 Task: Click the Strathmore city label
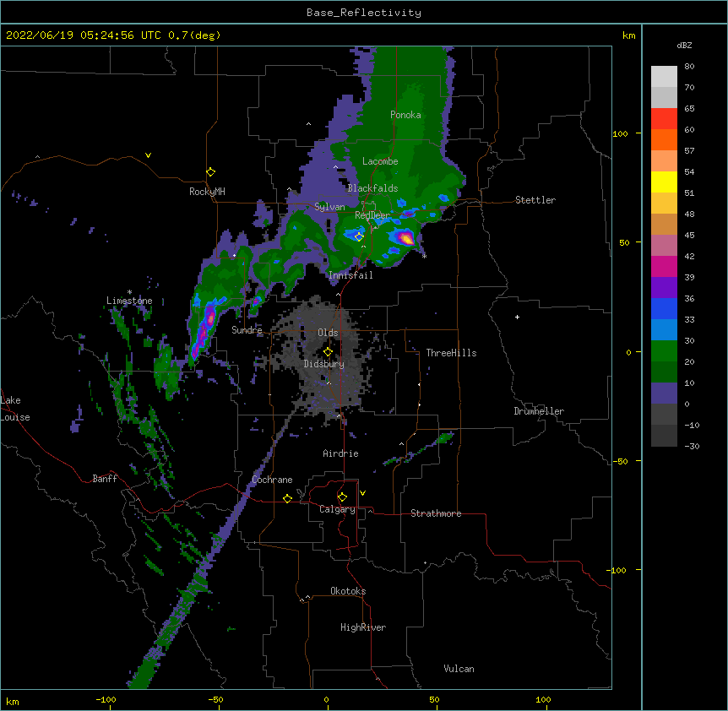436,513
